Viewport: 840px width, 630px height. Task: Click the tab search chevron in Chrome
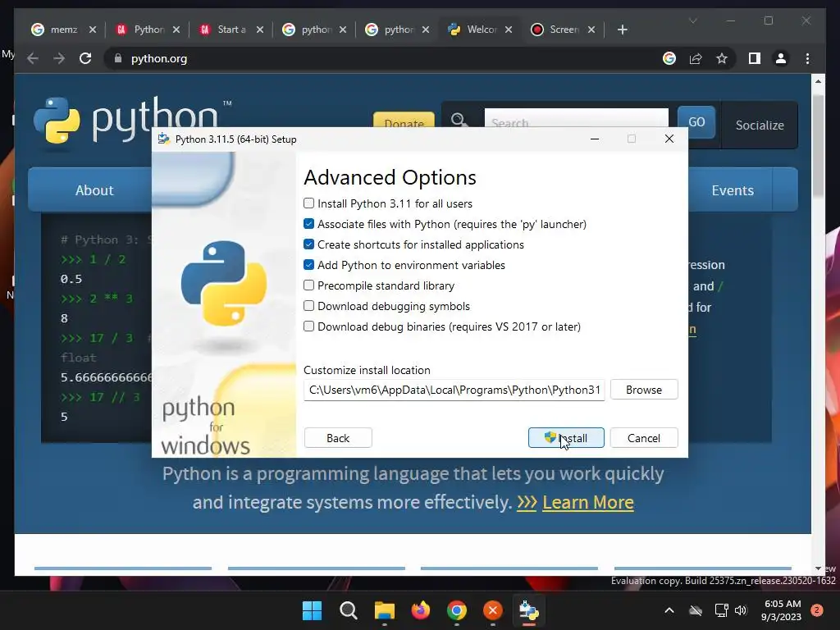point(692,21)
